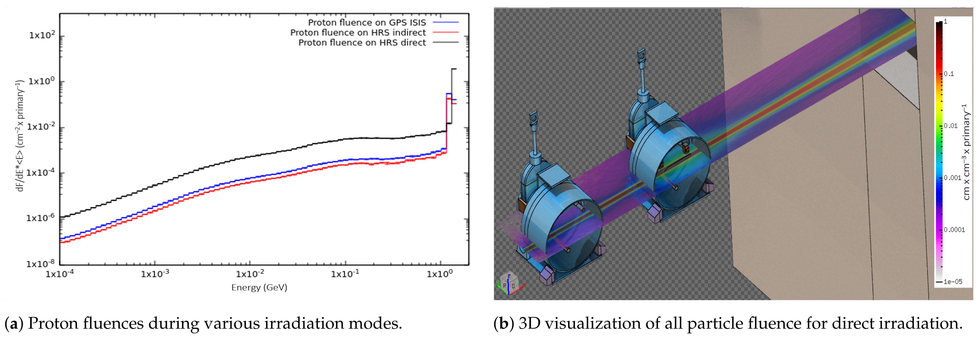Click the 'Energy (GeV)' axis label
980x337 pixels.
(259, 288)
